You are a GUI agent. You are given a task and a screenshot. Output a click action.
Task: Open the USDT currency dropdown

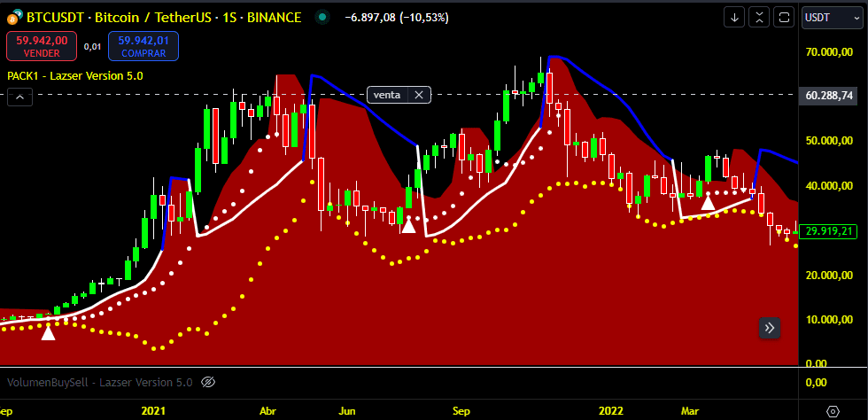(832, 17)
